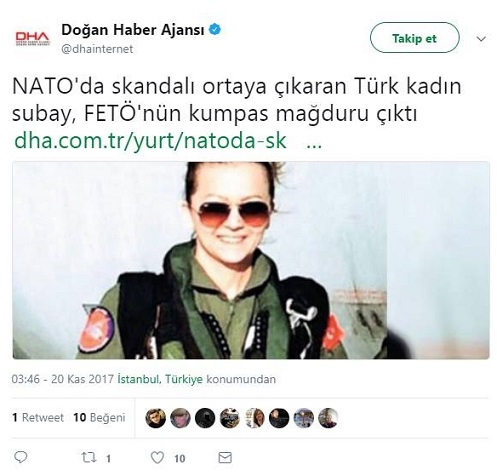Click the envelope direct message icon
Viewport: 497px width, 476px height.
pyautogui.click(x=225, y=457)
